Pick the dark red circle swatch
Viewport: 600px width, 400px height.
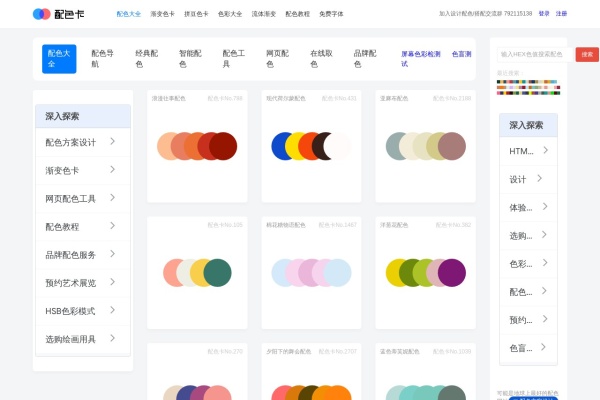point(223,146)
